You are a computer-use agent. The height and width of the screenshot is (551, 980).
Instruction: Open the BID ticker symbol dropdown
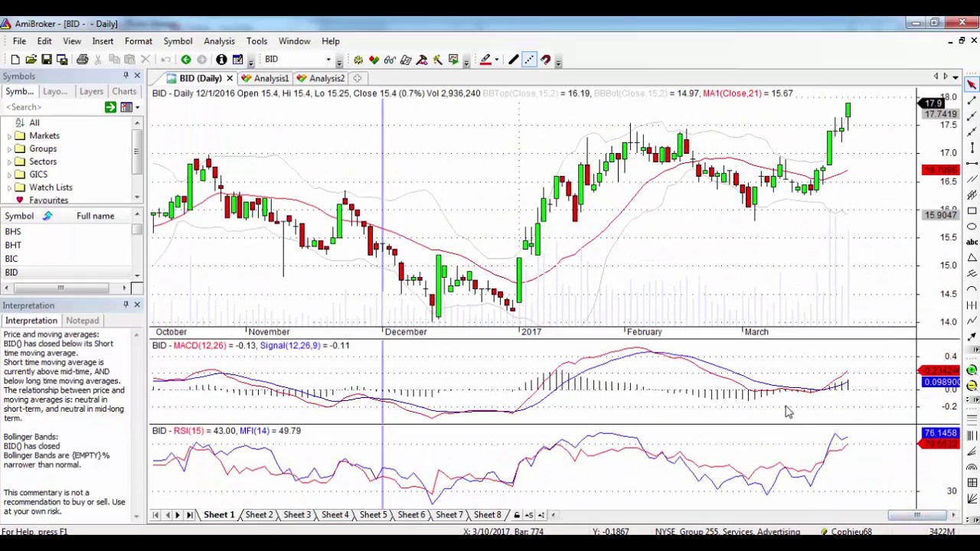click(328, 60)
